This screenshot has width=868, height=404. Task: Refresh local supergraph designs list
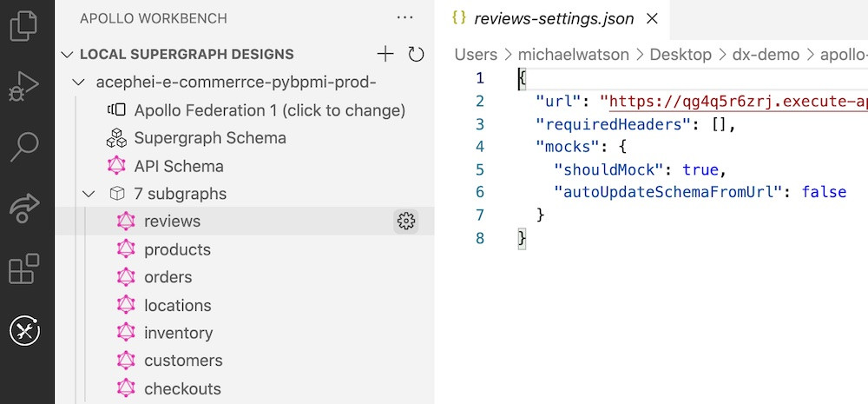416,55
